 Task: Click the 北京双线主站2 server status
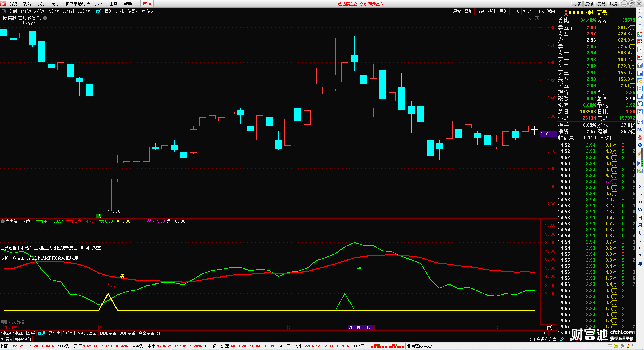420,346
